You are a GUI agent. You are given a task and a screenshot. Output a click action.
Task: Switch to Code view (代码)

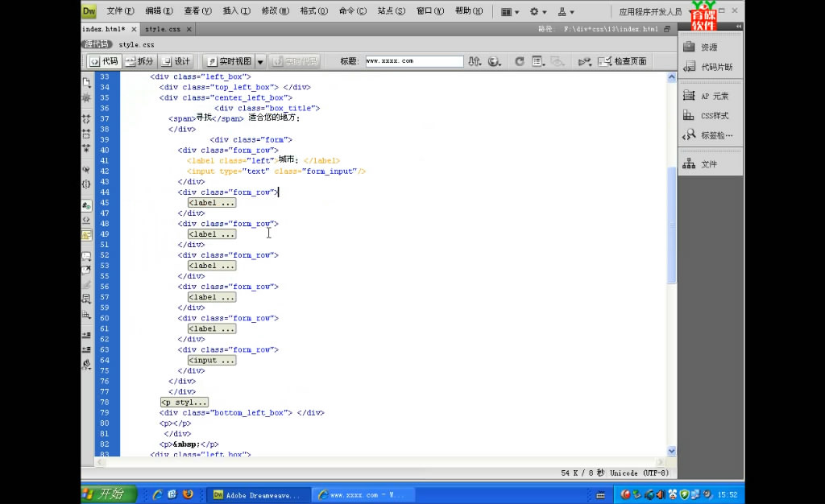tap(104, 61)
